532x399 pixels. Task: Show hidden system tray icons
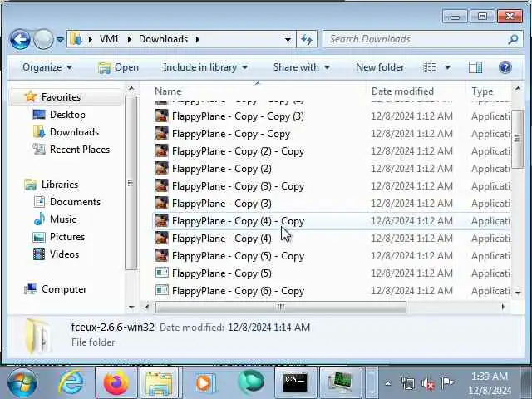tap(388, 384)
